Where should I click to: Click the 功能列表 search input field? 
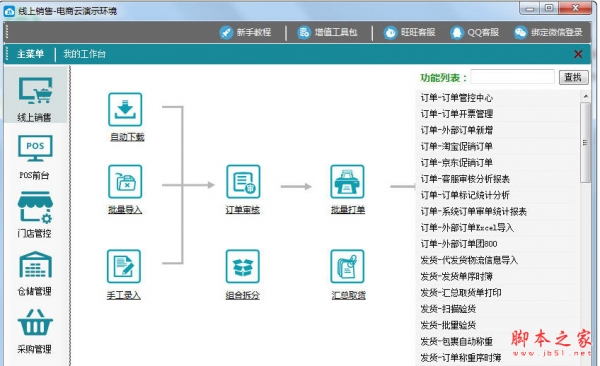512,77
